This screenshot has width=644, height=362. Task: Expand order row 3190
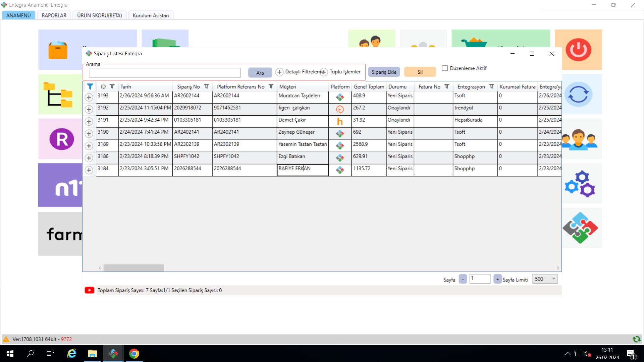89,134
